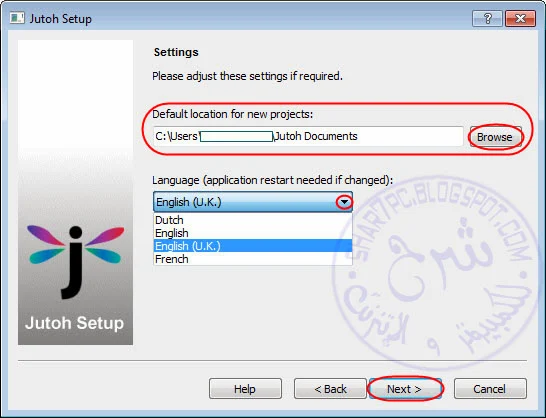The height and width of the screenshot is (418, 546).
Task: Go to previous page with Back button
Action: coord(330,389)
